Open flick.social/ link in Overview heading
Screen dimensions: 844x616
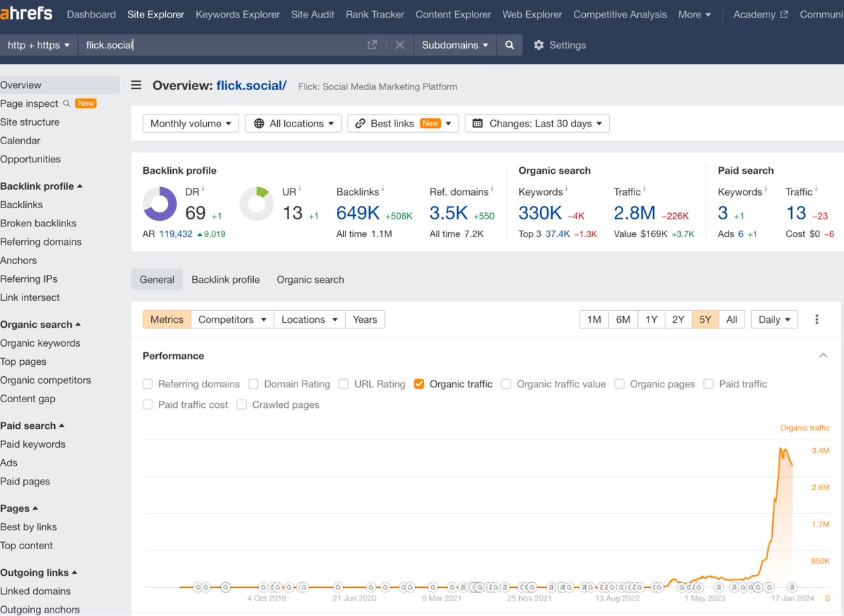[251, 86]
